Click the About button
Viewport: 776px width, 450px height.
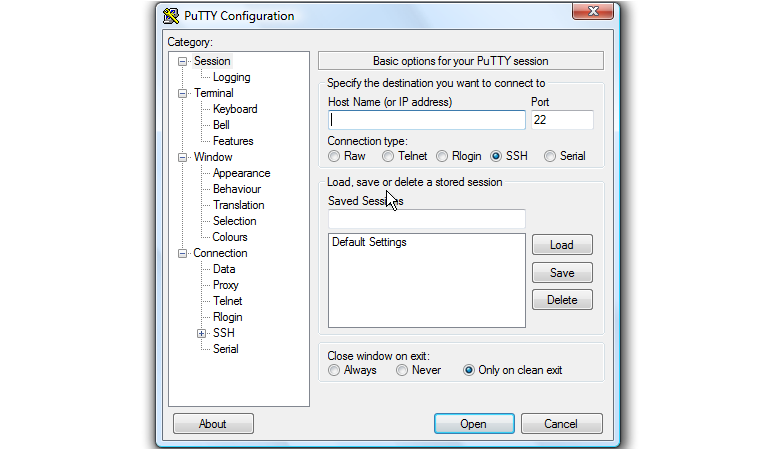pyautogui.click(x=212, y=424)
